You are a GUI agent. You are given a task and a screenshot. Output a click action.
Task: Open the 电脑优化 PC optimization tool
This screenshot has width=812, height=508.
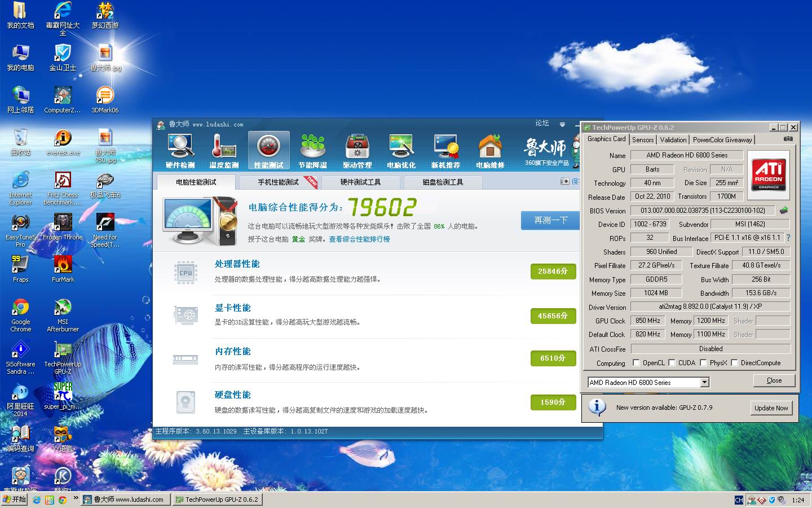401,151
